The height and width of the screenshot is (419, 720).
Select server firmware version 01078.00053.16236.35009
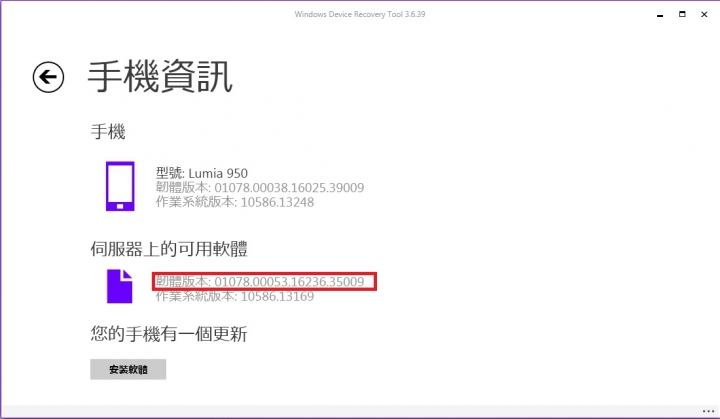[260, 281]
